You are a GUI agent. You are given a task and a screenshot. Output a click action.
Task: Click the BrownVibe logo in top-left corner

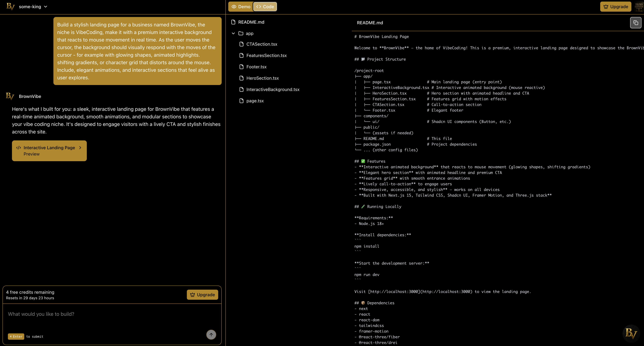(x=10, y=6)
